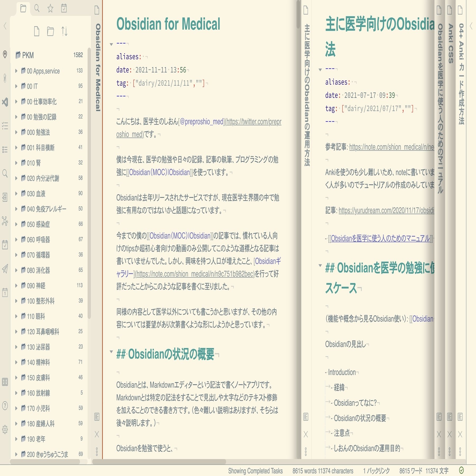Open more options for Obsidian for Medical pane

[x=97, y=452]
